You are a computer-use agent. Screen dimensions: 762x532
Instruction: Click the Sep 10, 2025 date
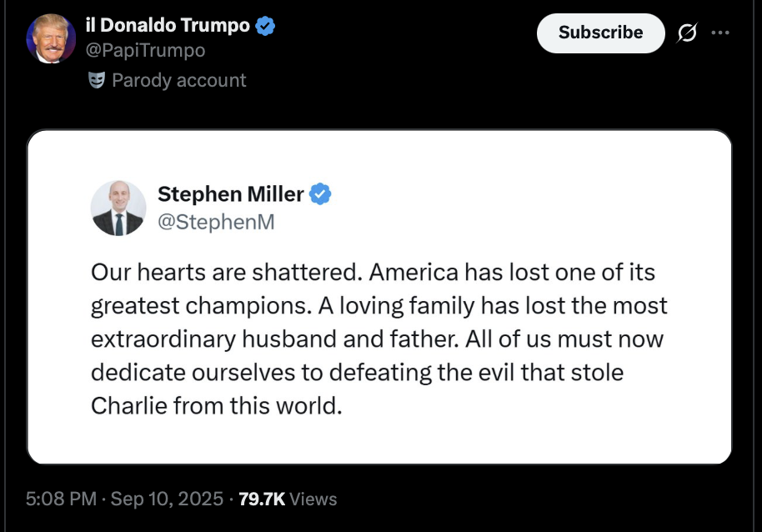point(167,499)
